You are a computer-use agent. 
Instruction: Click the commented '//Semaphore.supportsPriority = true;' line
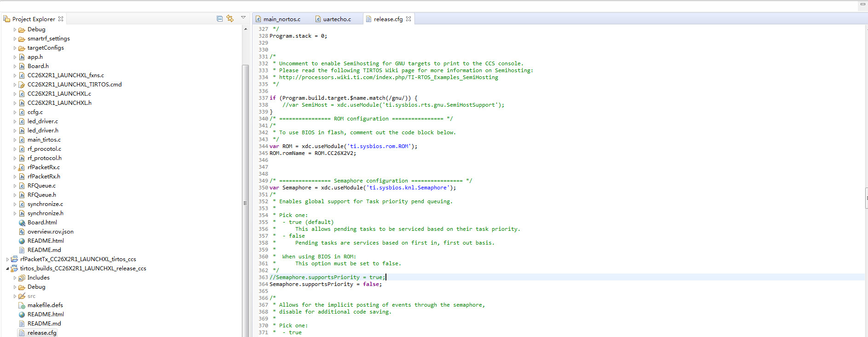click(x=328, y=277)
